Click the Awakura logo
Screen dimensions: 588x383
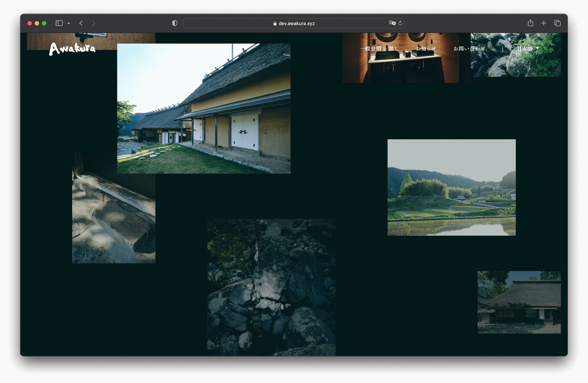click(72, 49)
